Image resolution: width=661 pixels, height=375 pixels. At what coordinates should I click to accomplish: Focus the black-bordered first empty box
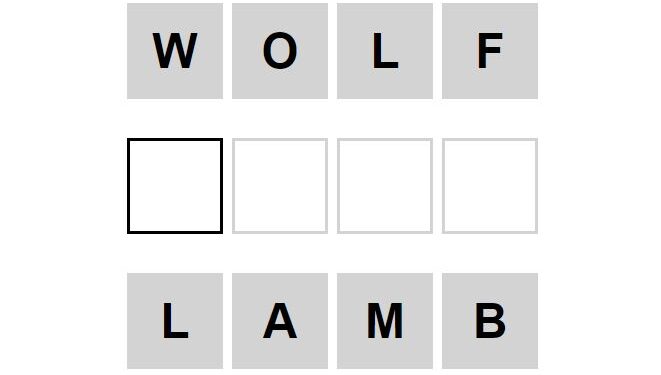tap(175, 186)
